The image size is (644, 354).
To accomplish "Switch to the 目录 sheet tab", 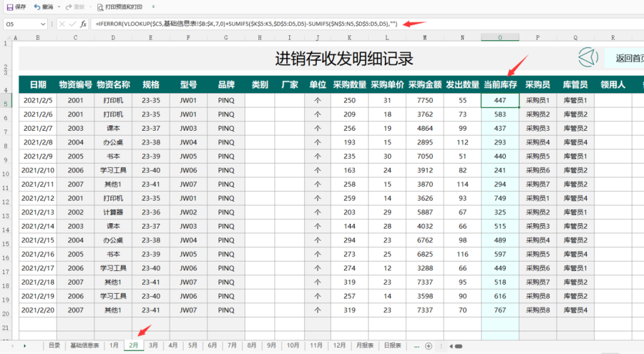I will tap(54, 345).
